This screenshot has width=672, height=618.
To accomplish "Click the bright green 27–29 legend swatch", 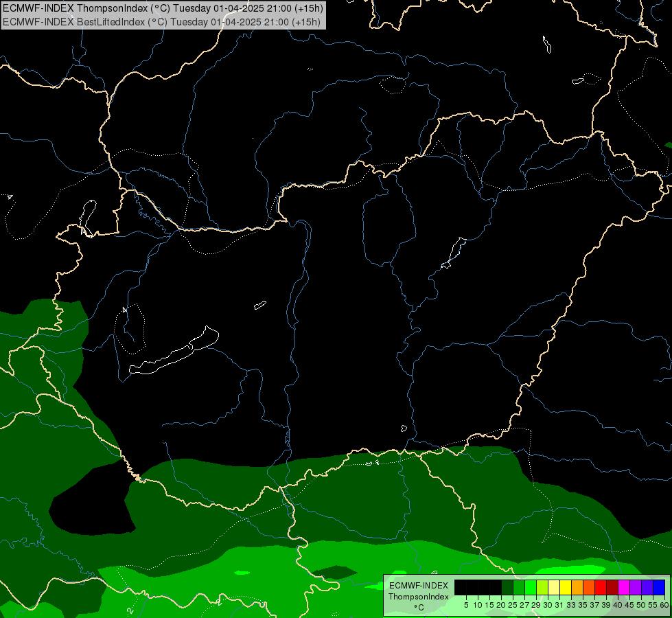I will [x=531, y=587].
